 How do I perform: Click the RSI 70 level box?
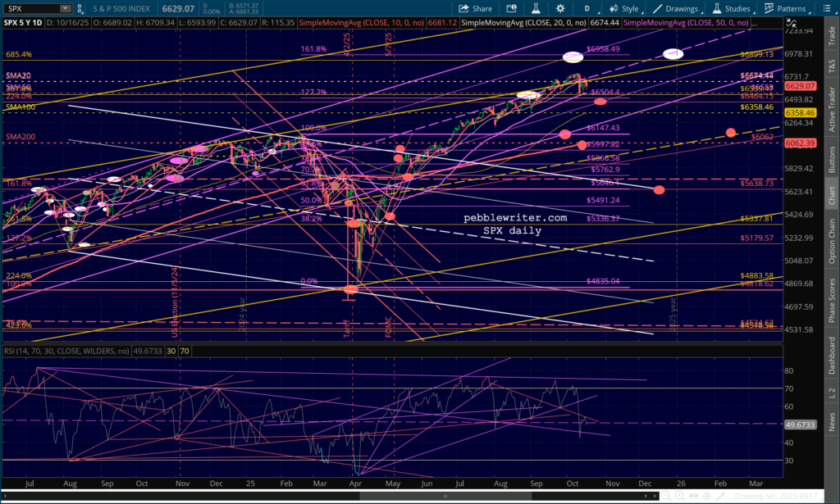pos(185,351)
